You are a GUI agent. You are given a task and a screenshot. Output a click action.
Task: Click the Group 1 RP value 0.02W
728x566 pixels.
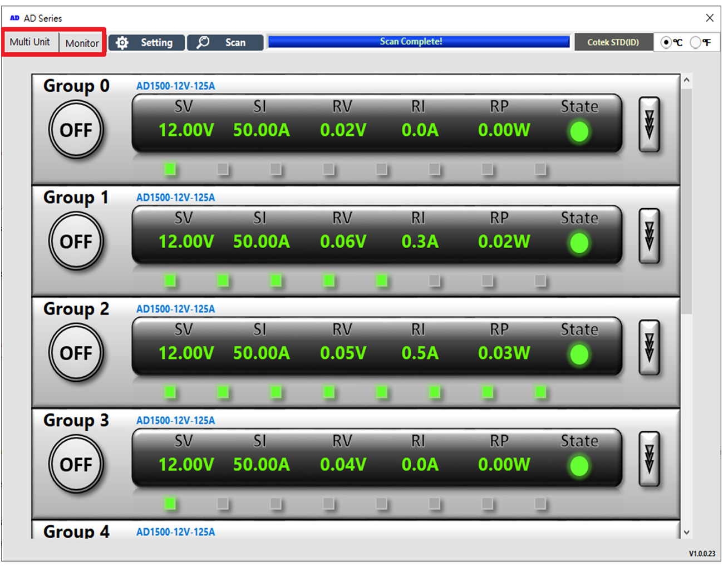(504, 242)
